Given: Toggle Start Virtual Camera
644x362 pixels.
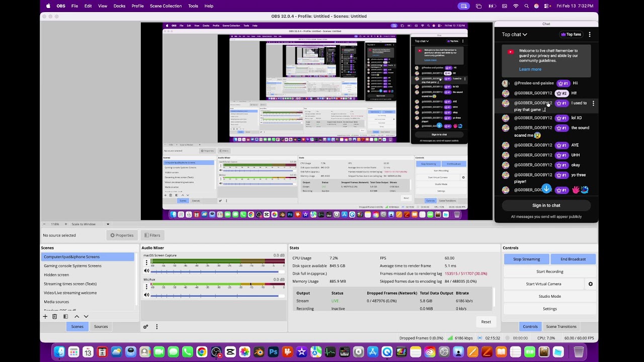Looking at the screenshot, I should coord(544,284).
